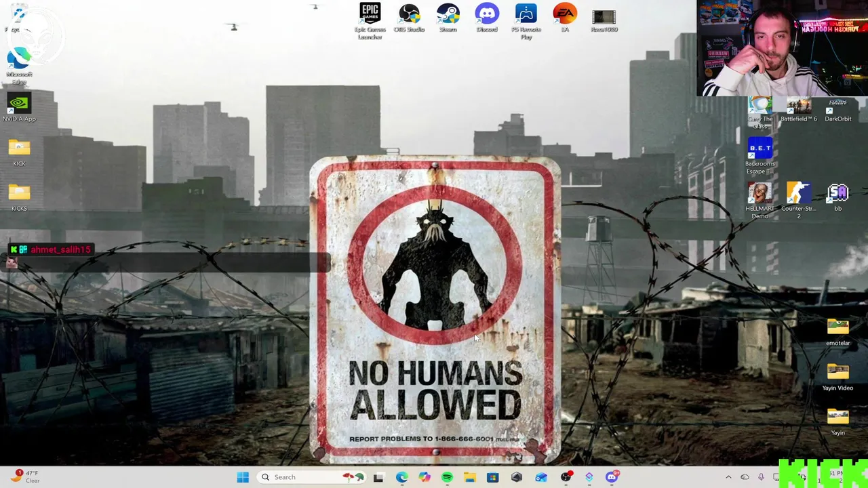Viewport: 868px width, 488px height.
Task: Open the weather widget showing 47°F Clear
Action: pos(26,476)
